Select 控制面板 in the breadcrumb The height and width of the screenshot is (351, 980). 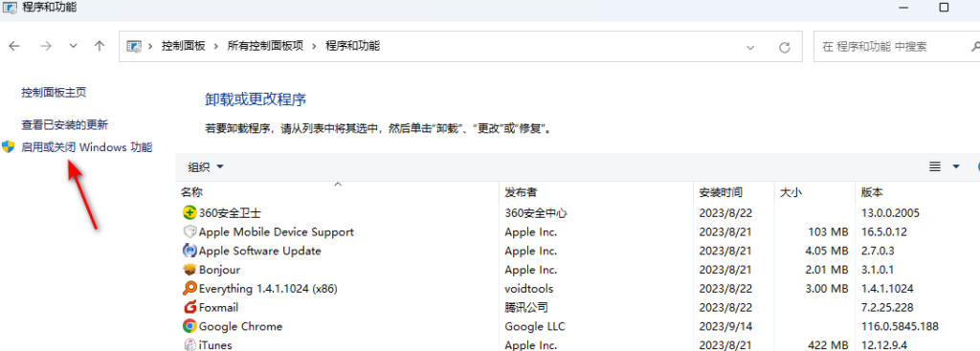pos(183,46)
